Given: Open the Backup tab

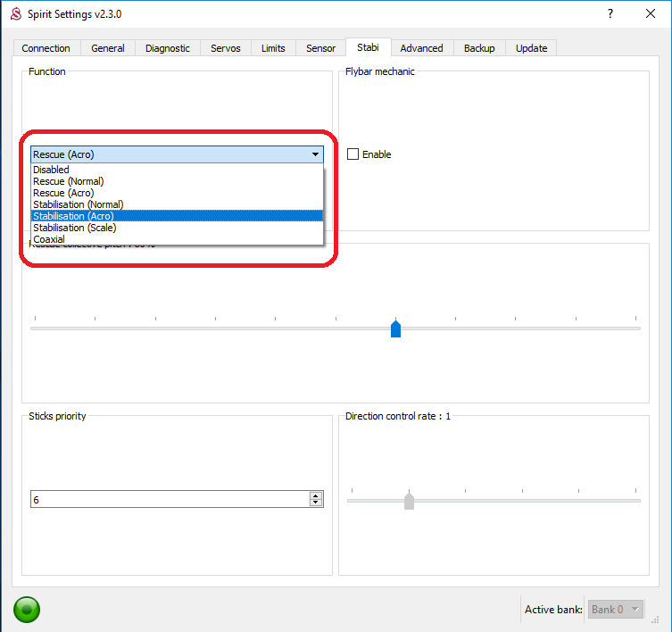Looking at the screenshot, I should point(479,48).
